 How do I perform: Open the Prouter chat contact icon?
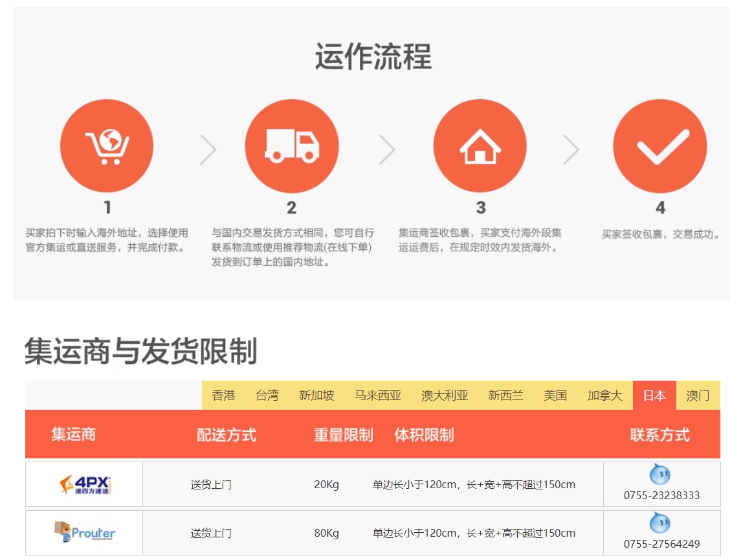[660, 522]
